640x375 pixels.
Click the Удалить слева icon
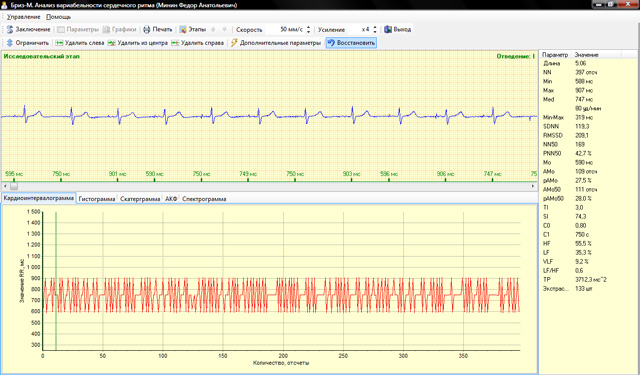coord(59,42)
